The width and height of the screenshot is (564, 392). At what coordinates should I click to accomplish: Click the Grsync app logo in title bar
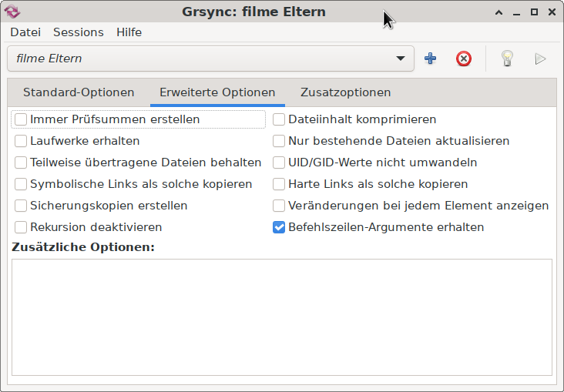(x=12, y=12)
